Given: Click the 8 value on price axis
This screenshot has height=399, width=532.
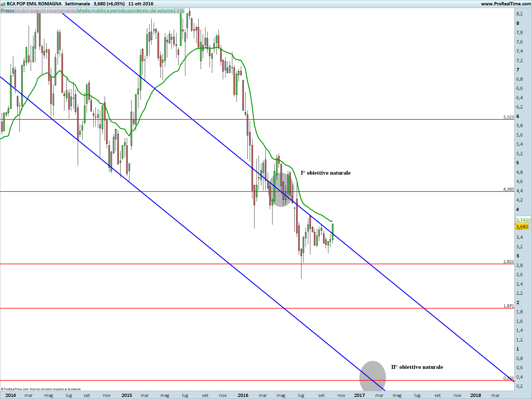Looking at the screenshot, I should click(x=518, y=23).
